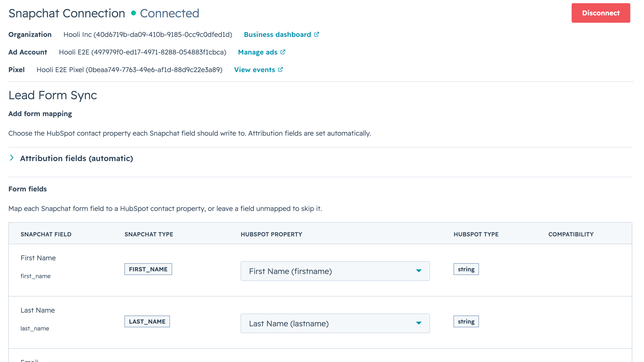Open the First Name property dropdown
This screenshot has width=644, height=362.
[x=335, y=271]
